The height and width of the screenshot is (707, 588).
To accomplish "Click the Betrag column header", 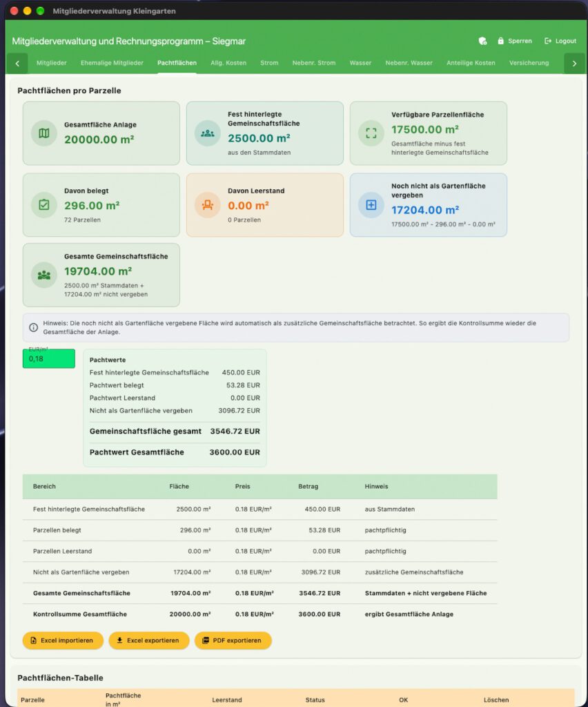I will (x=308, y=487).
